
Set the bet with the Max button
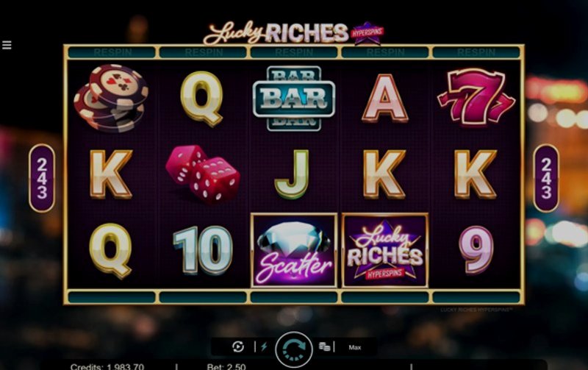[355, 347]
